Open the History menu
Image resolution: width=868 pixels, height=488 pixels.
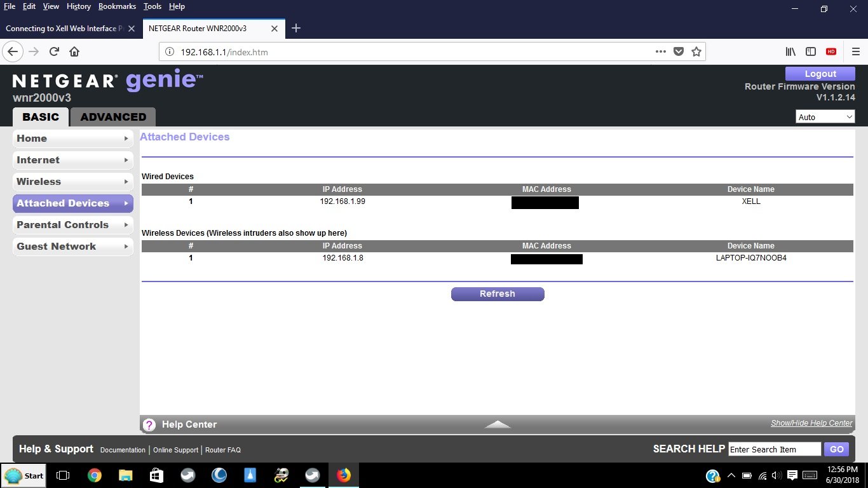[x=79, y=6]
